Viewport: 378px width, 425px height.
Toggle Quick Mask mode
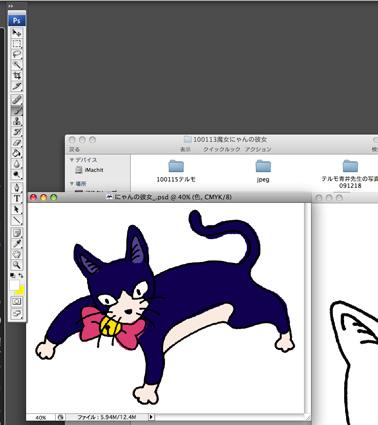tap(16, 302)
